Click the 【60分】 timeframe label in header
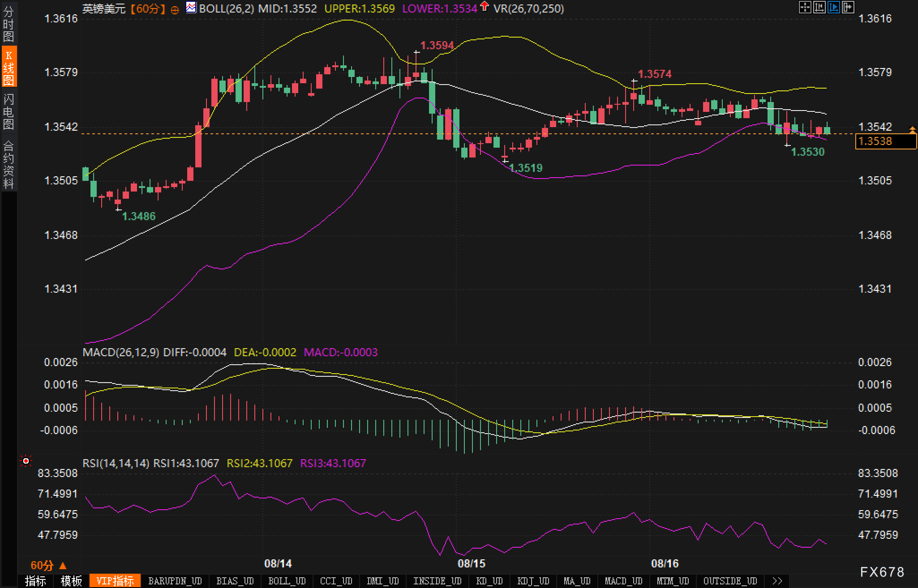The height and width of the screenshot is (588, 918). [x=148, y=9]
